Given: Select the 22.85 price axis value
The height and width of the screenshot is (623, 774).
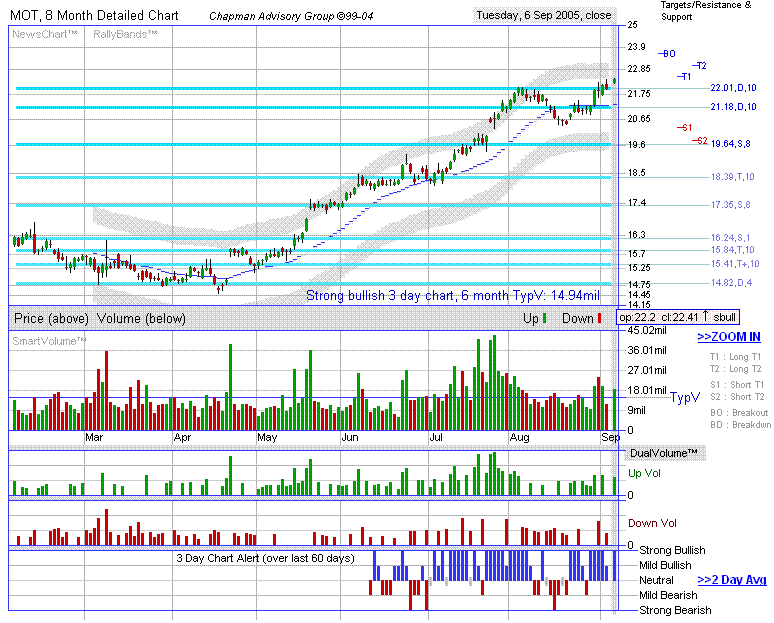Looking at the screenshot, I should pos(639,69).
